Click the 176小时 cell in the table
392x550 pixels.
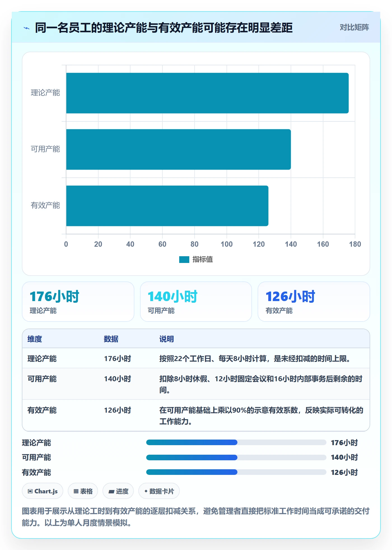pyautogui.click(x=118, y=359)
